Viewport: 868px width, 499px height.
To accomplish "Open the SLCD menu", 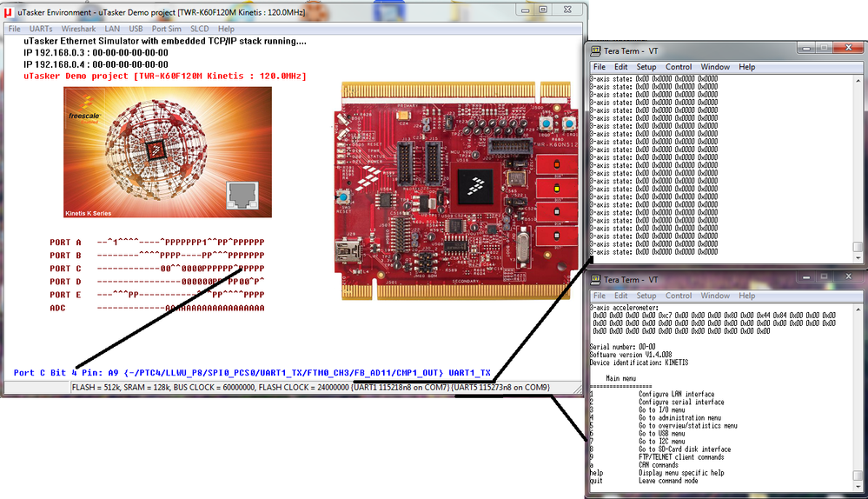I will click(199, 29).
